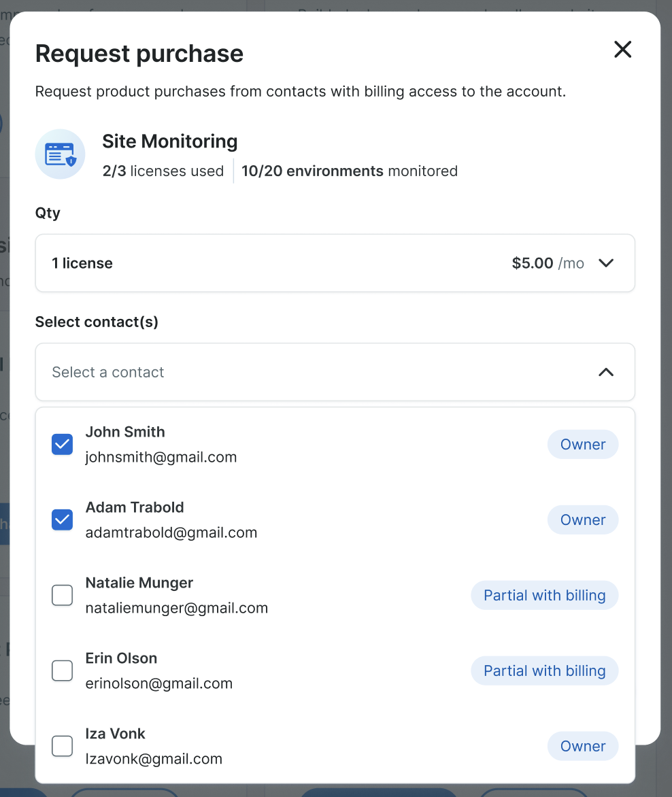
Task: Click Iza Vonk's Owner badge
Action: coord(582,746)
